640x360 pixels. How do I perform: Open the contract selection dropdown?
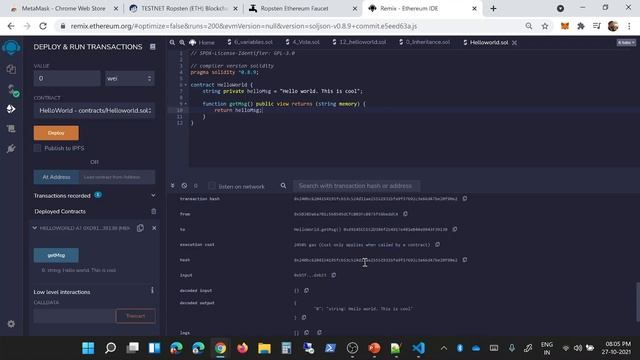94,111
